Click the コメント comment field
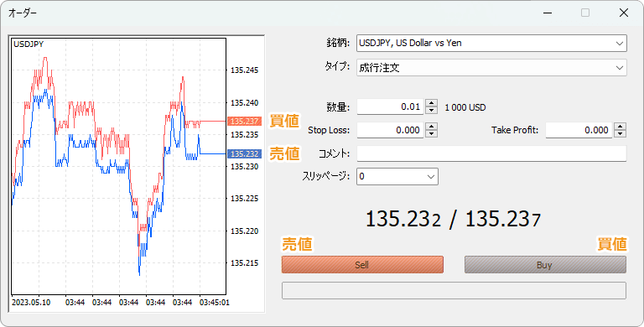This screenshot has width=644, height=327. (491, 153)
